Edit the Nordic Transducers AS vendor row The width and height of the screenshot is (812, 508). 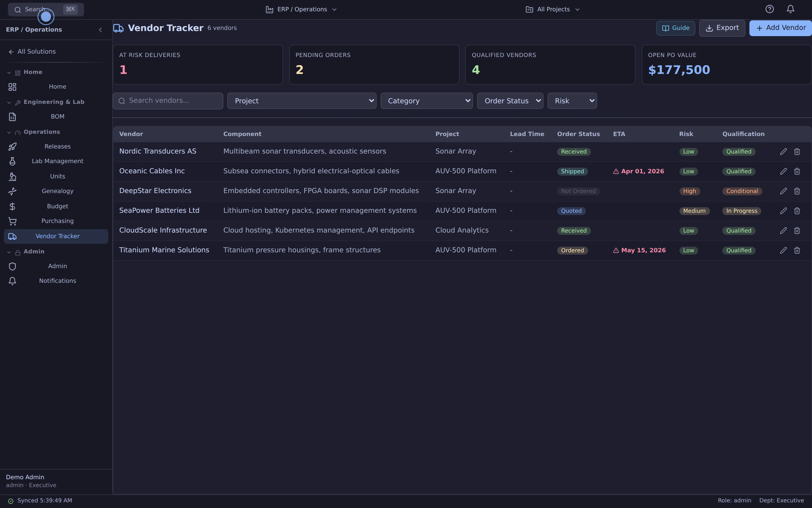tap(783, 152)
